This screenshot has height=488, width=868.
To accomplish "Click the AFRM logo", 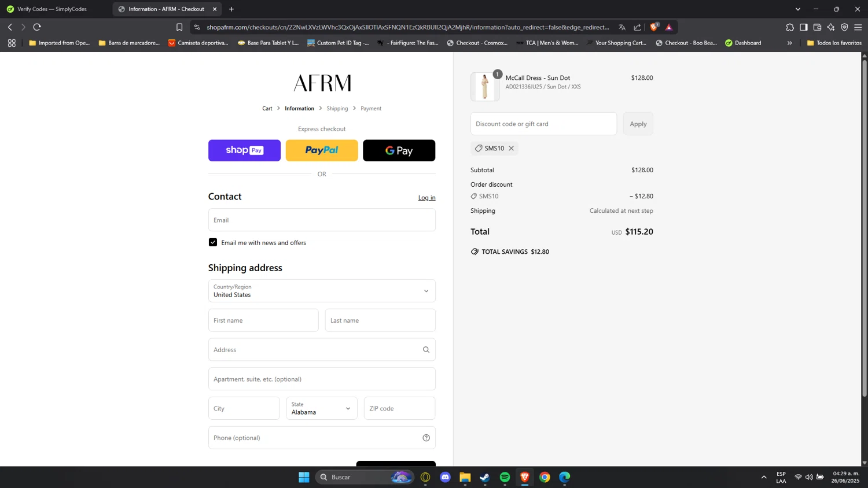I will click(322, 83).
